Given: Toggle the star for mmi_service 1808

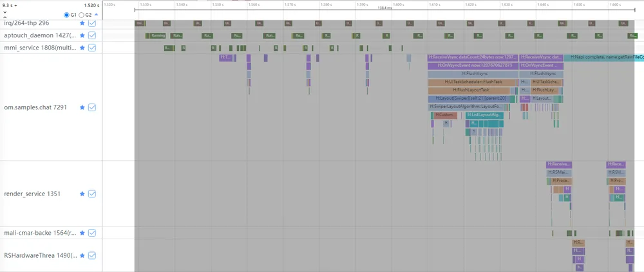Looking at the screenshot, I should pos(82,48).
